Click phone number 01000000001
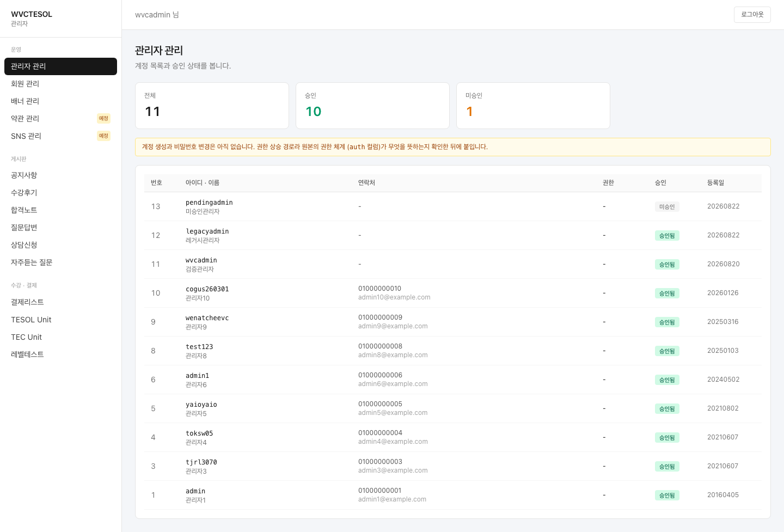The image size is (784, 532). (379, 491)
